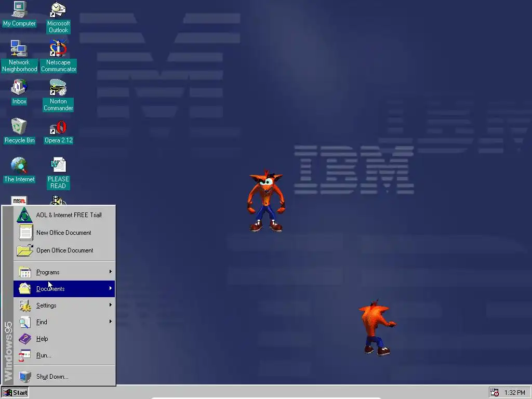Select Run... from the Start menu
This screenshot has width=532, height=399.
tap(64, 355)
